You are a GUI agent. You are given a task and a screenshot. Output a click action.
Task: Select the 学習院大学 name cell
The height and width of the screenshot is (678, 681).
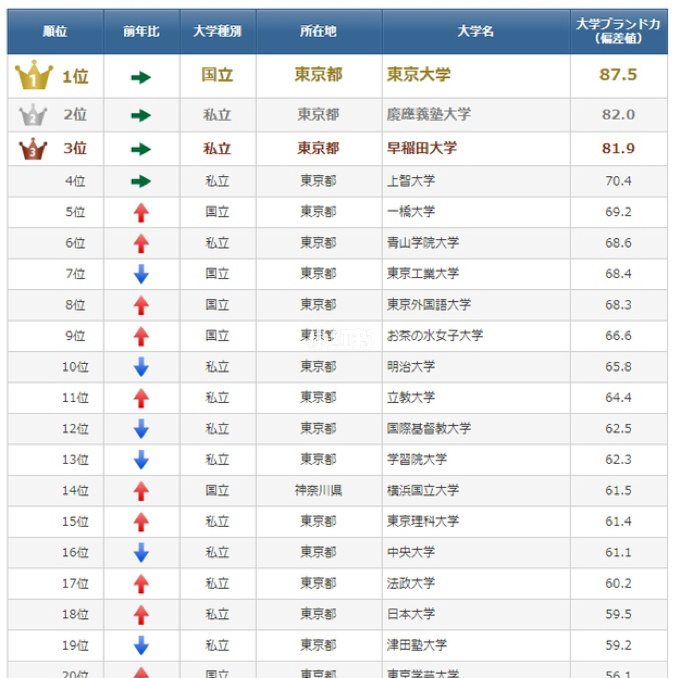(x=476, y=460)
